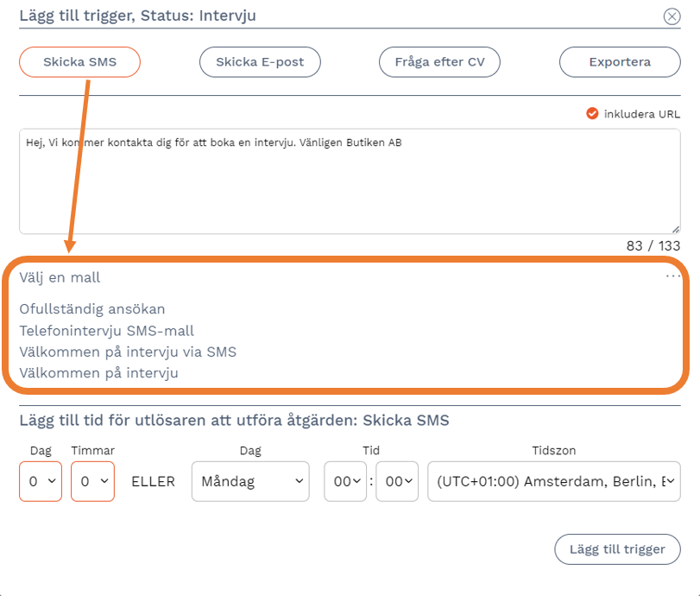
Task: Open the hour dropdown under Tid
Action: coord(345,481)
